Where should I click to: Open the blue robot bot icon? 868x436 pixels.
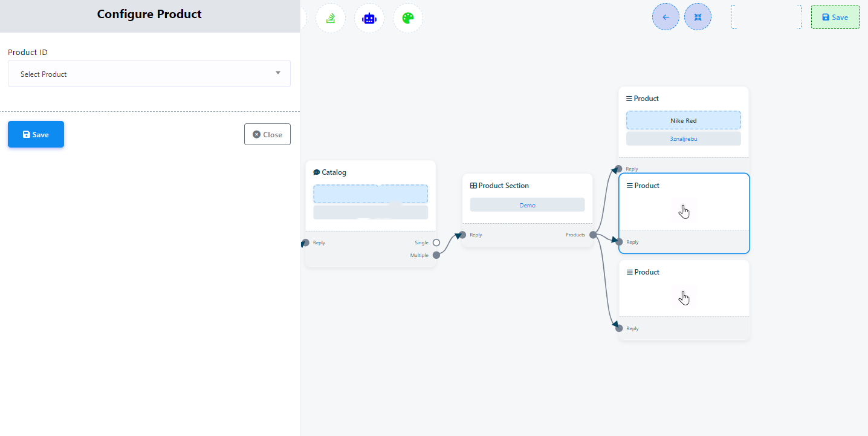[x=369, y=18]
